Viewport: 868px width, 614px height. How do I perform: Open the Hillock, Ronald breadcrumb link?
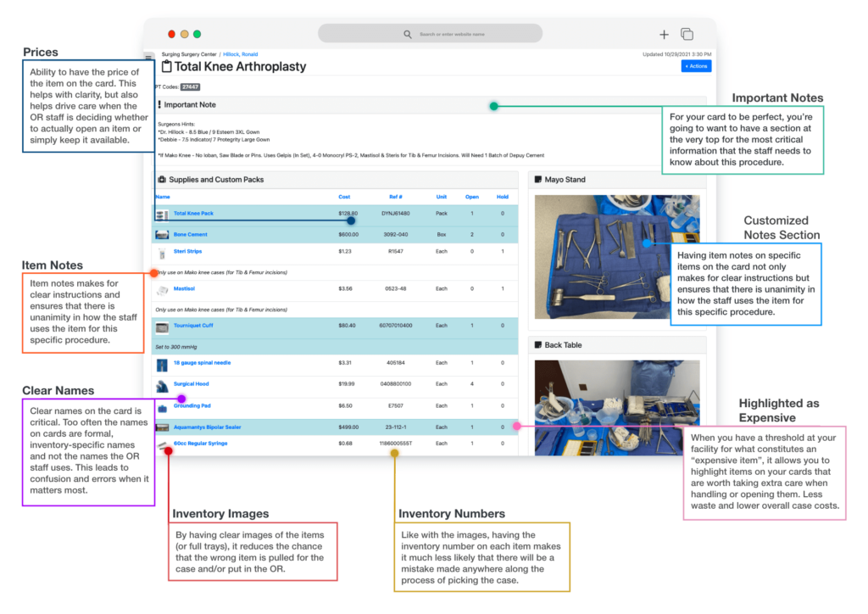pos(242,54)
